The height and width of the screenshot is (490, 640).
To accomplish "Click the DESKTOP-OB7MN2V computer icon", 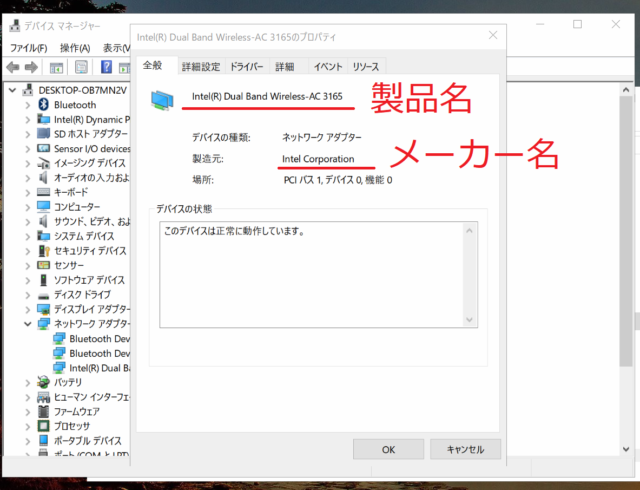I will point(28,90).
